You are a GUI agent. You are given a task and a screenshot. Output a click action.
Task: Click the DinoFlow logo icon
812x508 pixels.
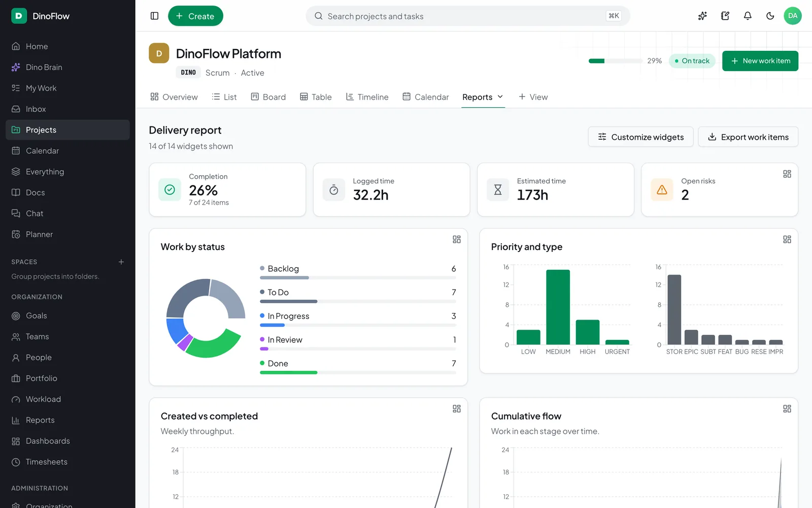[19, 16]
